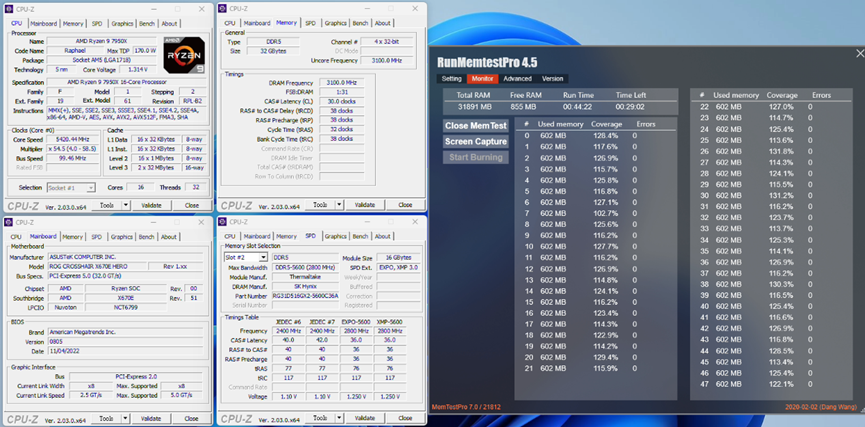Image resolution: width=865 pixels, height=427 pixels.
Task: Open Tools dropdown arrow in SPD window
Action: 339,418
